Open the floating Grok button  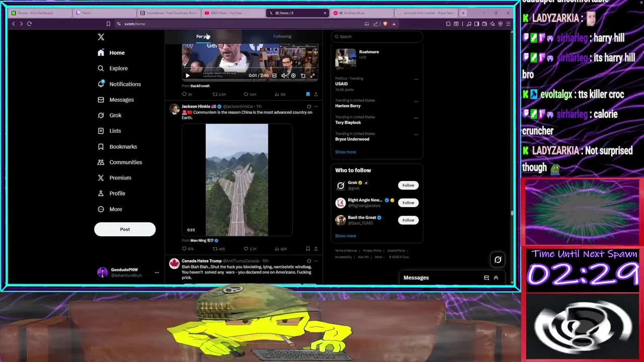(498, 259)
